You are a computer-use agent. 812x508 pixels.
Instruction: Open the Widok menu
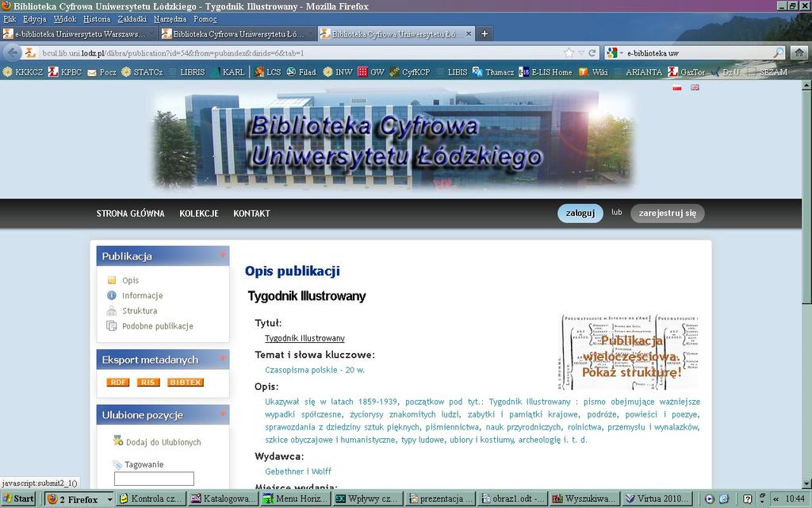point(65,19)
